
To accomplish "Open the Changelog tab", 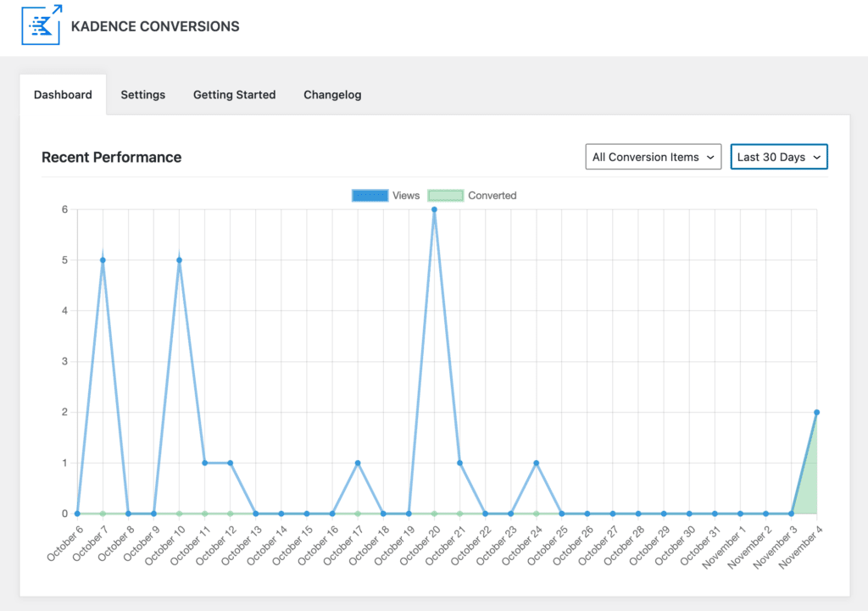I will point(332,95).
